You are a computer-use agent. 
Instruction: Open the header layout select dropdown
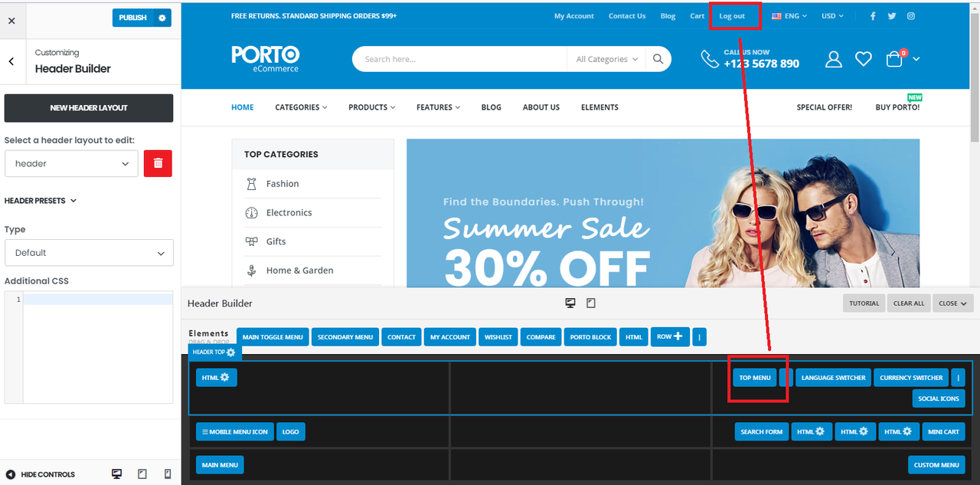pyautogui.click(x=71, y=164)
